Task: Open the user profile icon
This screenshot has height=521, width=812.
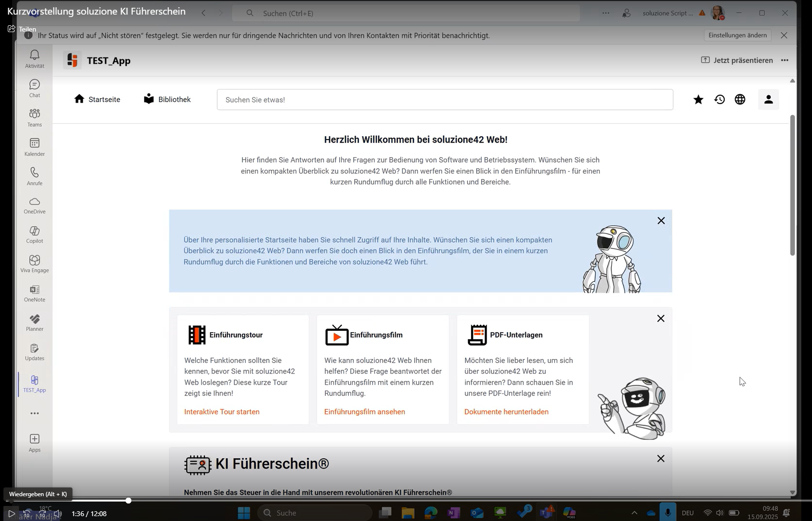Action: [x=768, y=100]
